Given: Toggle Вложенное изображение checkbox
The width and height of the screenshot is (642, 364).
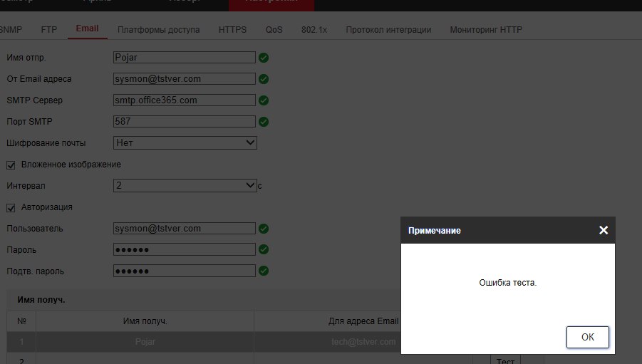Looking at the screenshot, I should coord(11,165).
